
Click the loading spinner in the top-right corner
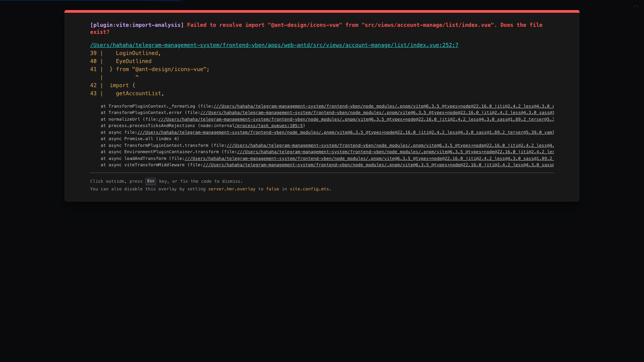(636, 8)
